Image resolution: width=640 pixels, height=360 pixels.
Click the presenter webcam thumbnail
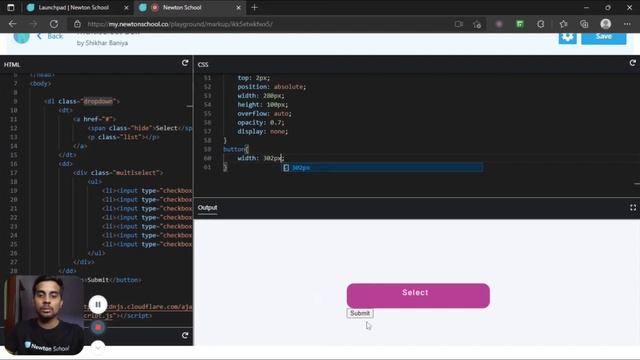point(44,315)
